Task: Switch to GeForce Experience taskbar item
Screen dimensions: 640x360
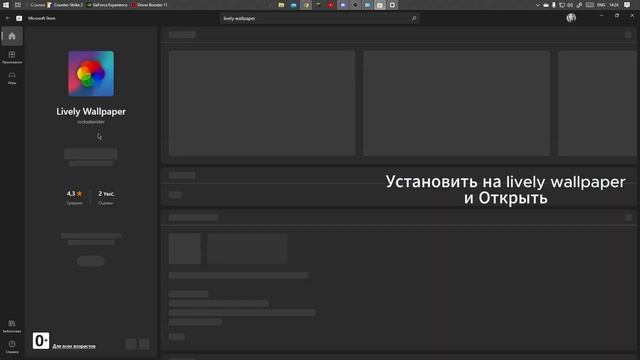Action: (107, 5)
